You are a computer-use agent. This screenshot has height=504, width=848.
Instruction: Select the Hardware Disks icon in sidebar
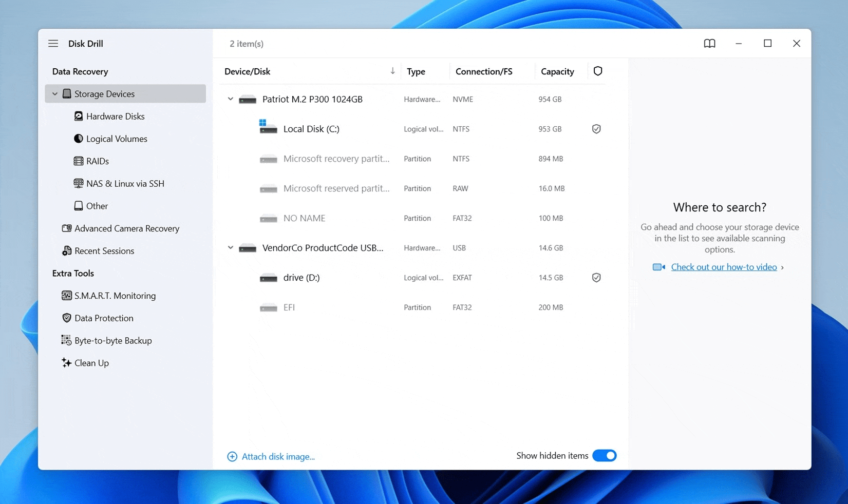[x=78, y=116]
